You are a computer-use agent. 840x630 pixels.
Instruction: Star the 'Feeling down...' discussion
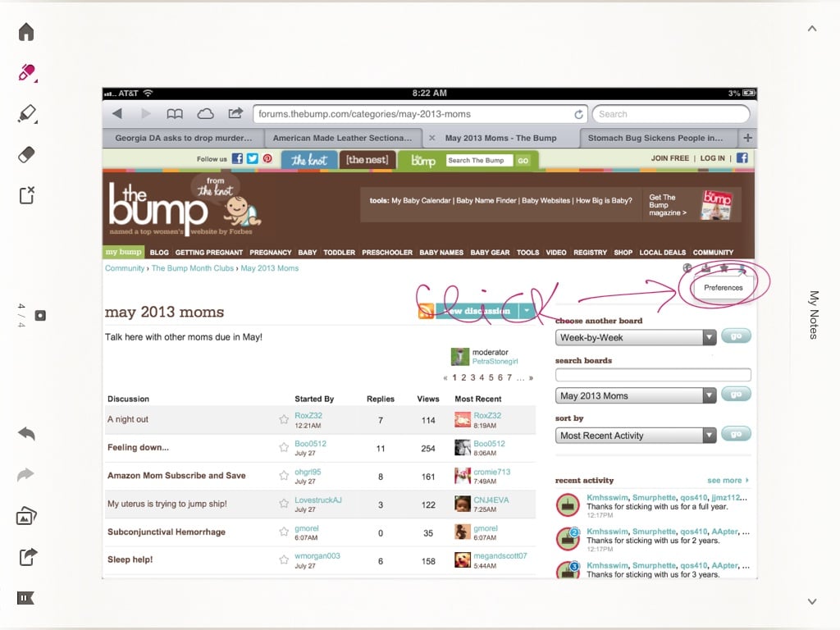pyautogui.click(x=284, y=447)
